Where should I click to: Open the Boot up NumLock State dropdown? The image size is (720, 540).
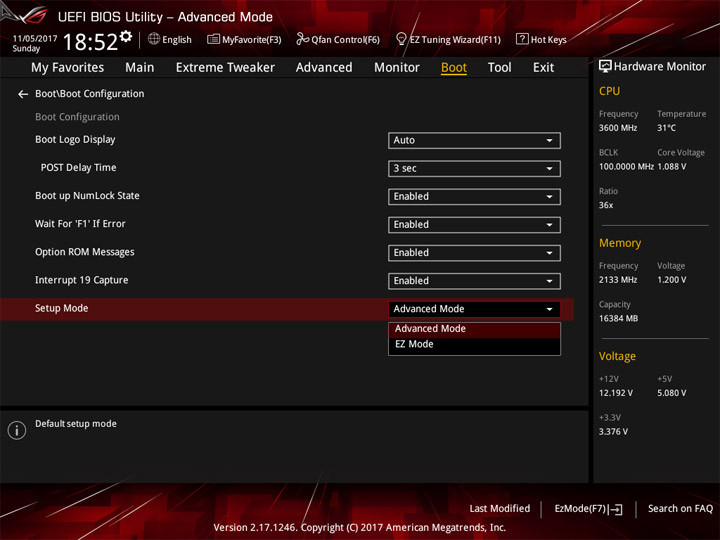point(474,197)
